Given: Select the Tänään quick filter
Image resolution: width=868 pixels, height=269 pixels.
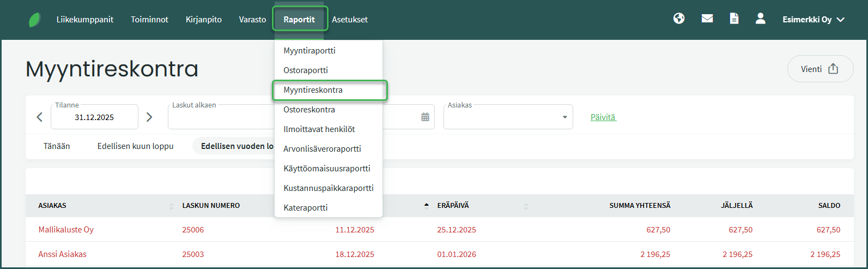Looking at the screenshot, I should tap(57, 146).
